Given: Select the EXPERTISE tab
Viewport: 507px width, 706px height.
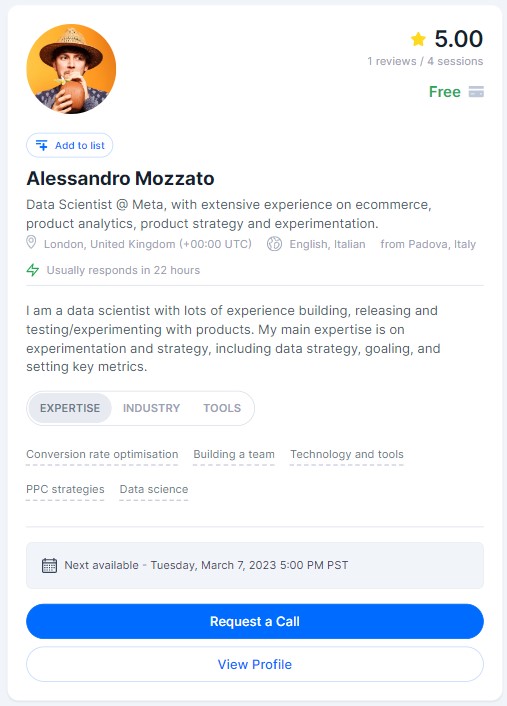Looking at the screenshot, I should coord(70,408).
